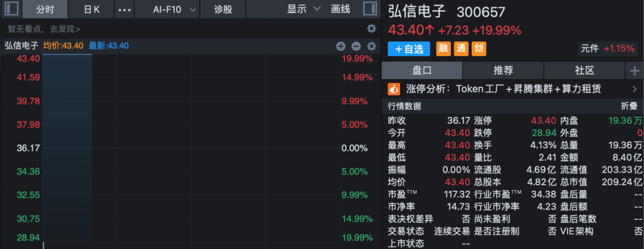The image size is (644, 249).
Task: Click 14.99% red percent axis label
Action: [357, 77]
